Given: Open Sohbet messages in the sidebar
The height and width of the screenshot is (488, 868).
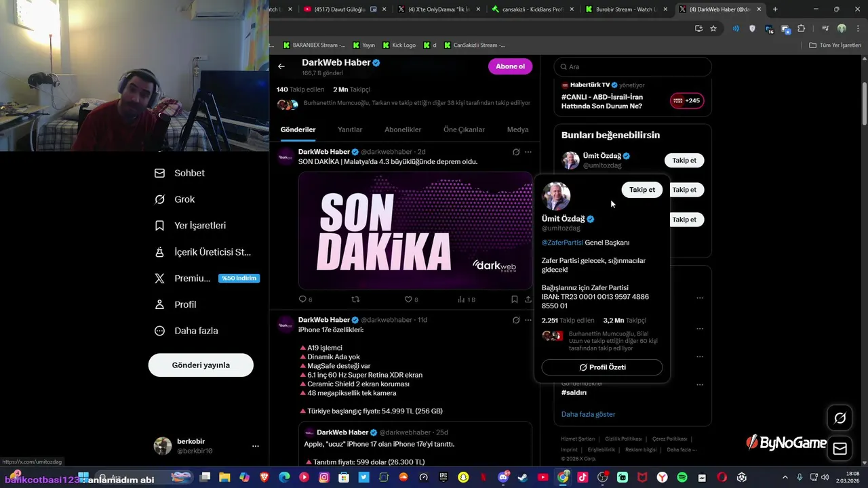Looking at the screenshot, I should (180, 173).
